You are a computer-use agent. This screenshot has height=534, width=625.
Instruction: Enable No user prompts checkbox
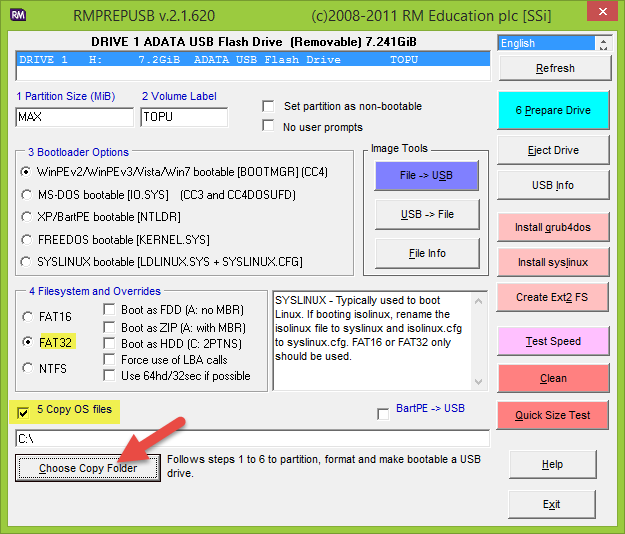point(268,125)
